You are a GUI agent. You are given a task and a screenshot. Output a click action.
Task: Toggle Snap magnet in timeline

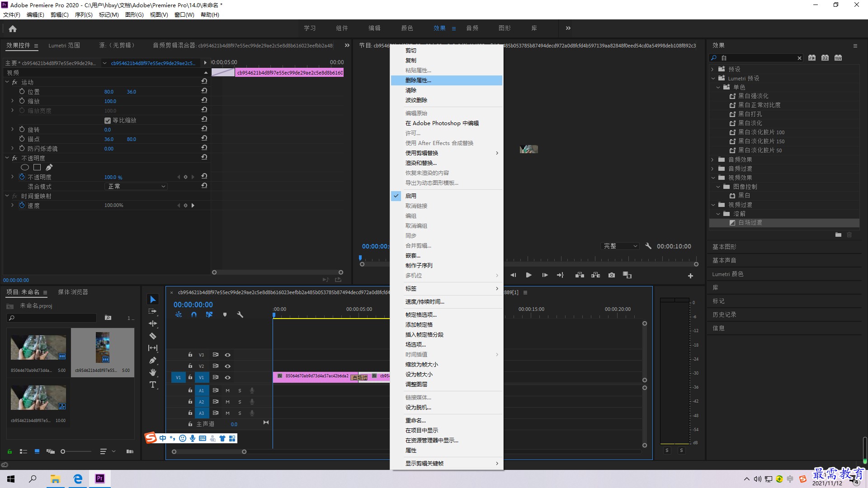click(194, 314)
